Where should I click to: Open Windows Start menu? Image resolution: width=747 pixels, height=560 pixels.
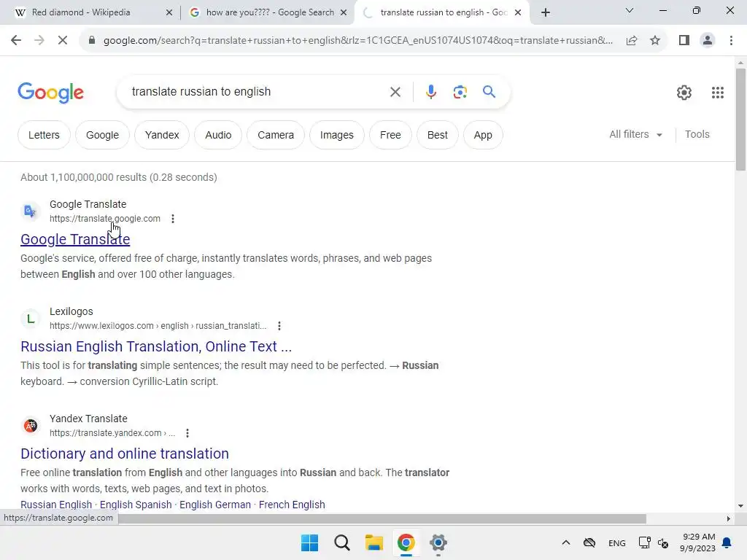[309, 542]
